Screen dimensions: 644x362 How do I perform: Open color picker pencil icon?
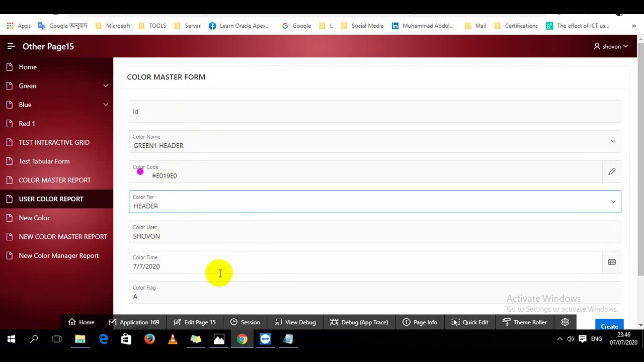(x=612, y=171)
